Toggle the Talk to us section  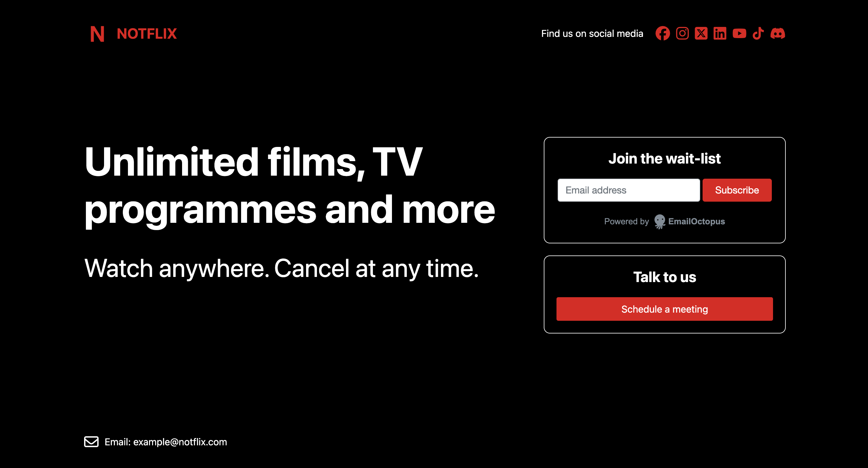664,277
